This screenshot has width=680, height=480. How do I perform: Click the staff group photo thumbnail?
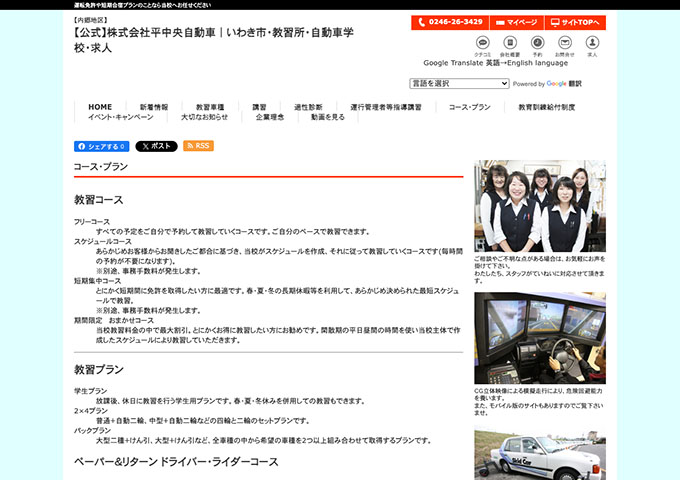[539, 206]
